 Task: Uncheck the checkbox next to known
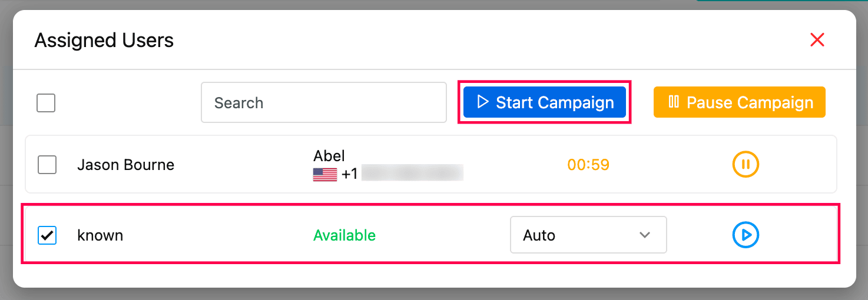tap(47, 235)
